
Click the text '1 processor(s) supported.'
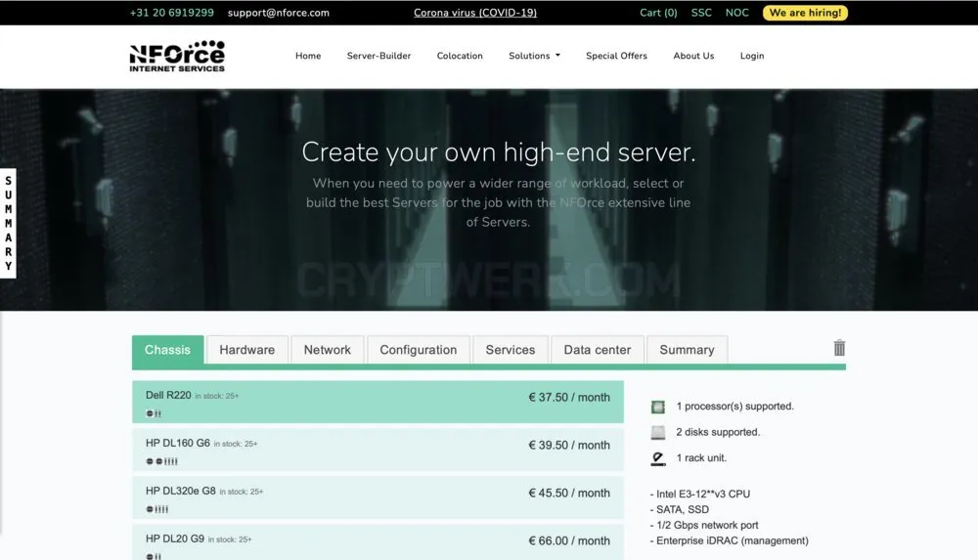[734, 406]
